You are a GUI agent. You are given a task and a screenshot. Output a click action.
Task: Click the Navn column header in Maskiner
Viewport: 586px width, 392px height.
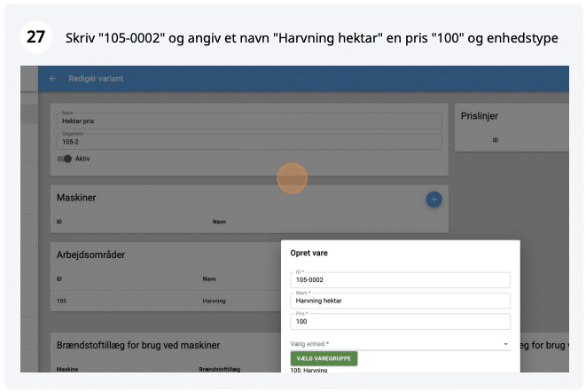(219, 221)
